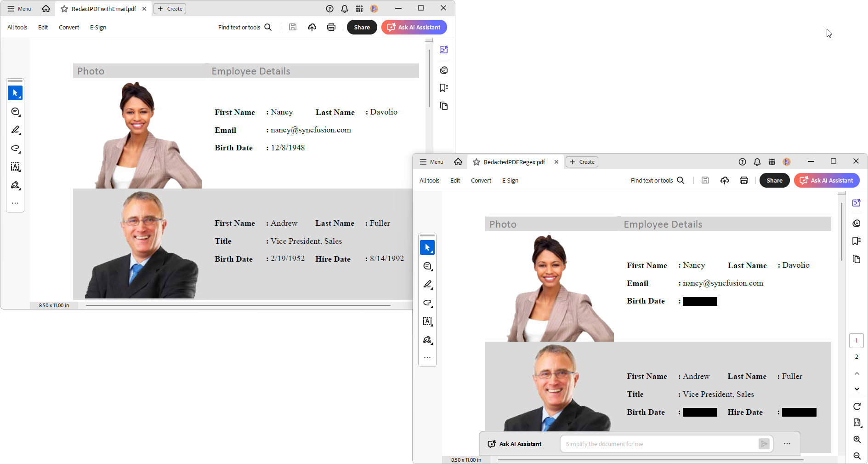The width and height of the screenshot is (868, 464).
Task: Click the zoom in magnifier icon
Action: tap(857, 439)
